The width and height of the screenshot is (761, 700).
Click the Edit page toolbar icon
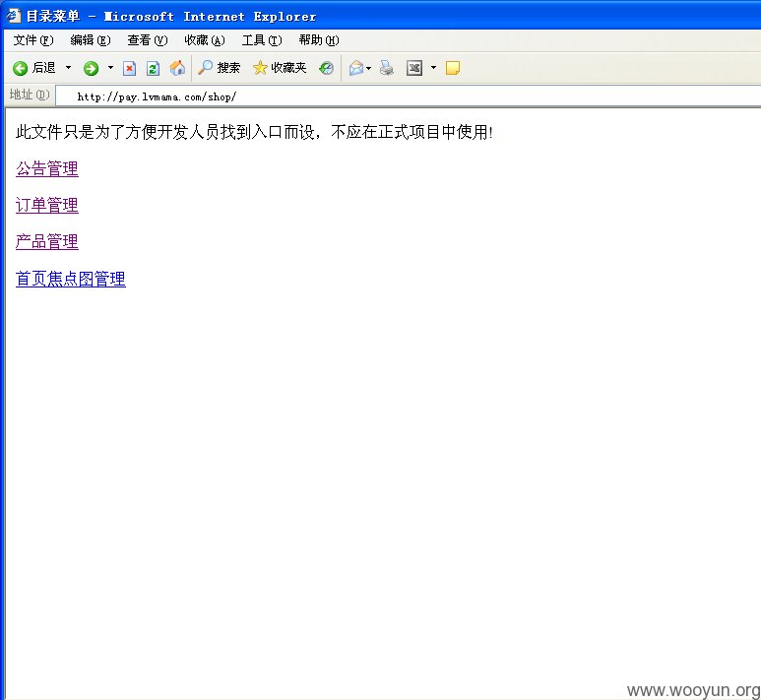pos(414,68)
